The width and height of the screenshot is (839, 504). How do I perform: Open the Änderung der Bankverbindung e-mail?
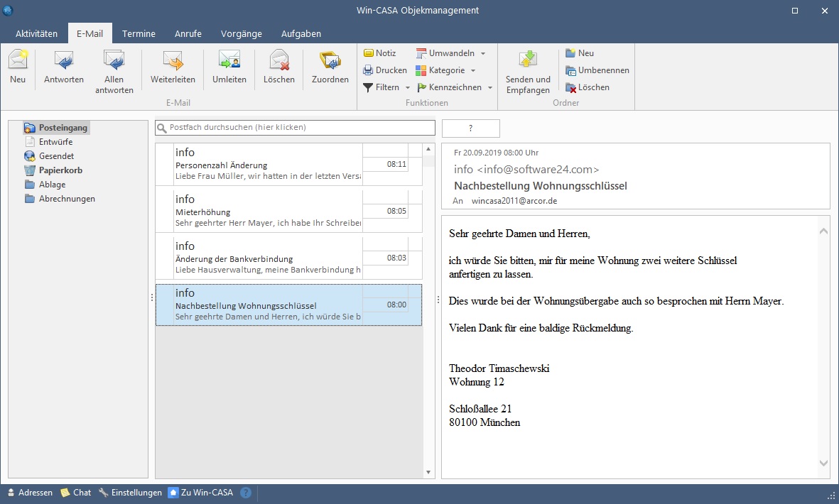coord(288,258)
